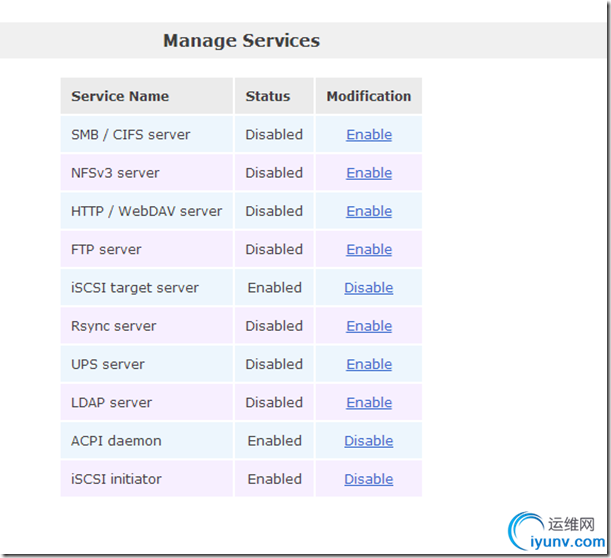Enable the Rsync server

[x=368, y=326]
